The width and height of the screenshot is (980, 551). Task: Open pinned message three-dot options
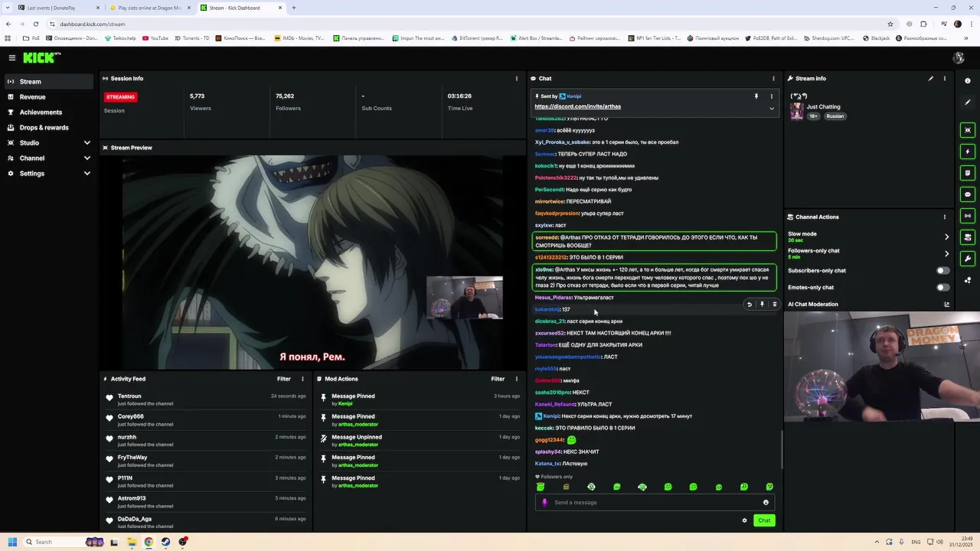(x=771, y=96)
